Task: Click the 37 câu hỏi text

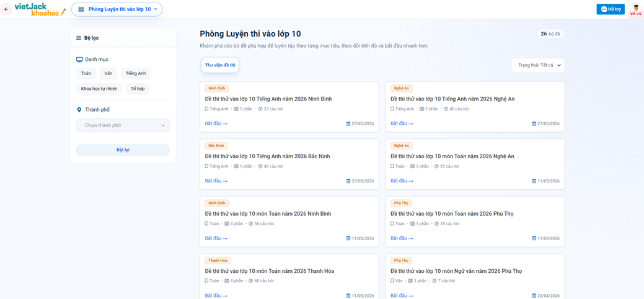Action: [273, 109]
